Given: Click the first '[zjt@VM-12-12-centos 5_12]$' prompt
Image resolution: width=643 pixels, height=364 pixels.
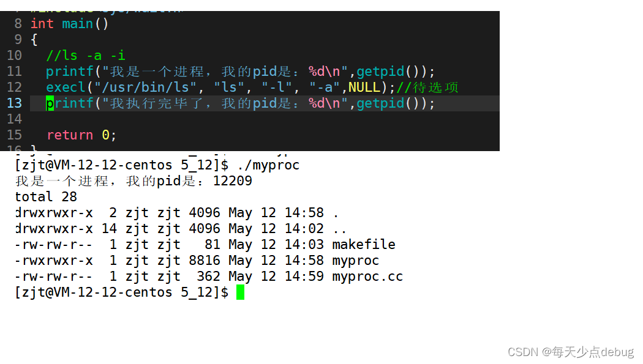Looking at the screenshot, I should [122, 165].
